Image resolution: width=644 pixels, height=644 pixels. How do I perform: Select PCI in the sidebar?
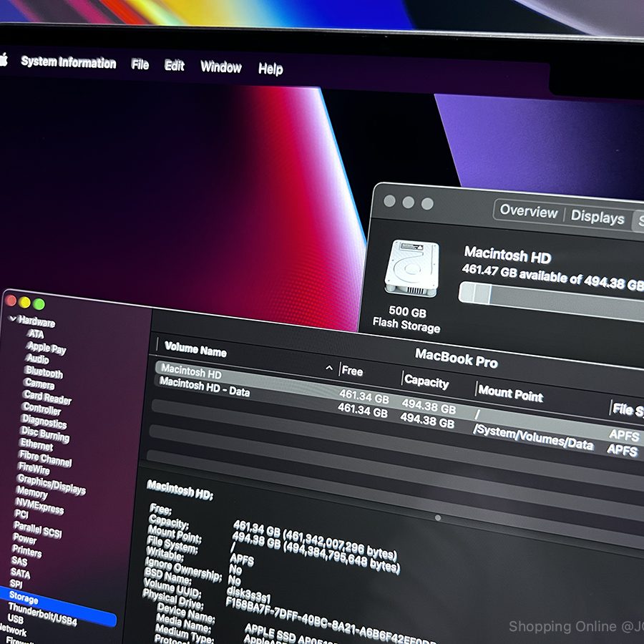[x=21, y=514]
